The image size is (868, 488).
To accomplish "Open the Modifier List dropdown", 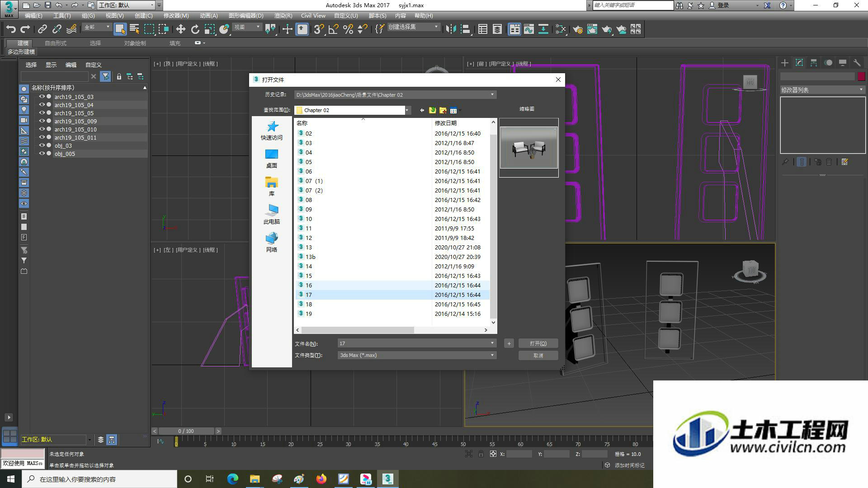I will click(x=822, y=90).
